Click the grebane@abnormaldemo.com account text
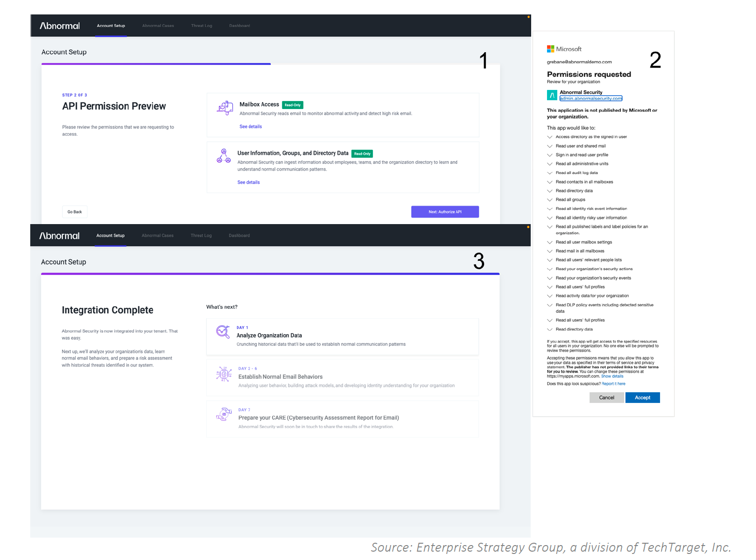Image resolution: width=756 pixels, height=560 pixels. 579,62
